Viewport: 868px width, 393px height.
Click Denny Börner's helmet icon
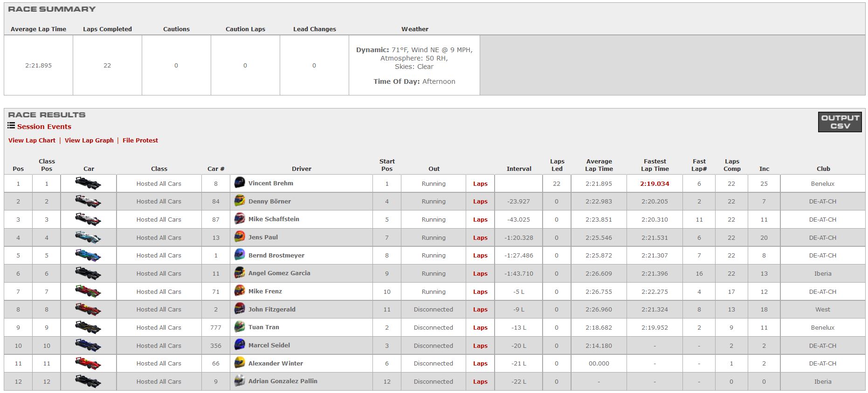tap(240, 201)
